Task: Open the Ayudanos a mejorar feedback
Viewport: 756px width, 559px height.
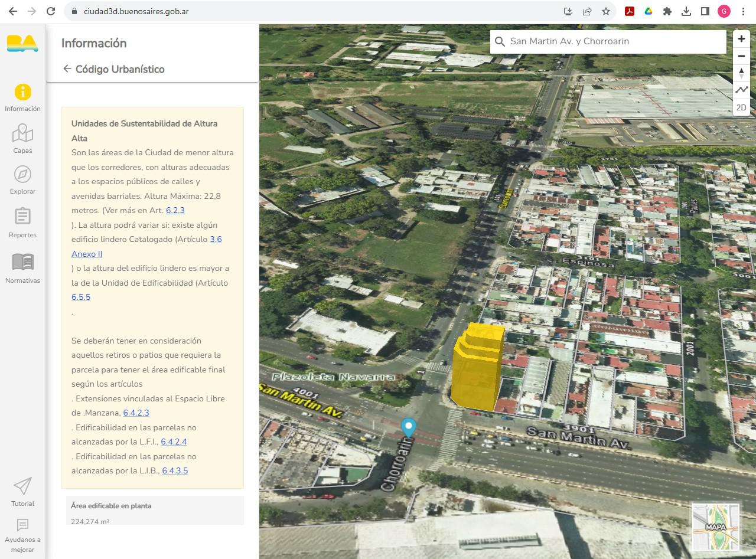Action: coord(22,536)
